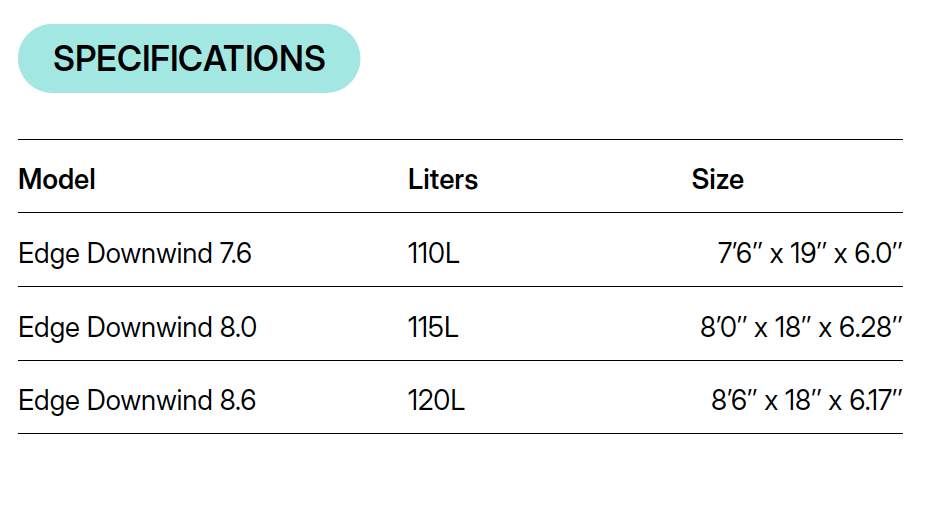Viewport: 946px width, 523px height.
Task: Click the divider line directly below the header row
Action: (x=460, y=213)
